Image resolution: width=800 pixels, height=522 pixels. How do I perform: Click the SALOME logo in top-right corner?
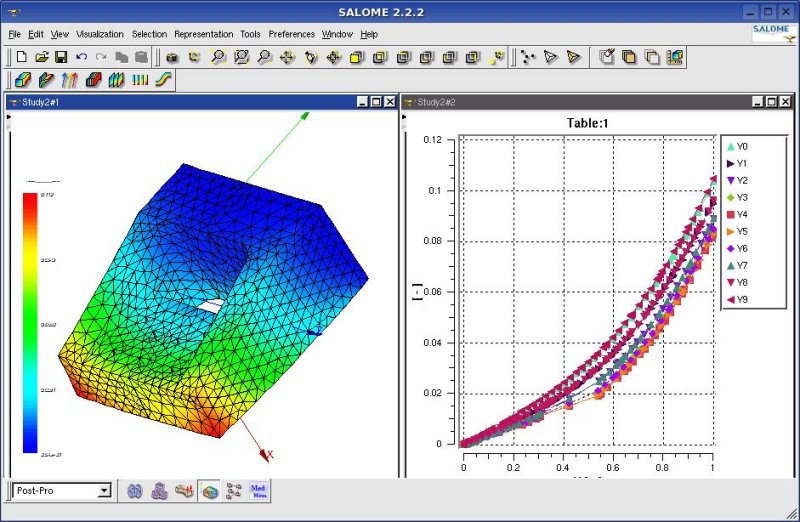coord(772,33)
